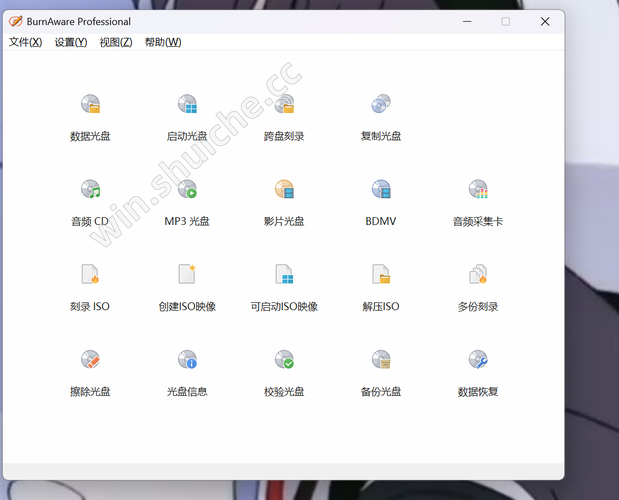Open the 音频 CD audio tool
The height and width of the screenshot is (500, 619).
click(x=90, y=203)
